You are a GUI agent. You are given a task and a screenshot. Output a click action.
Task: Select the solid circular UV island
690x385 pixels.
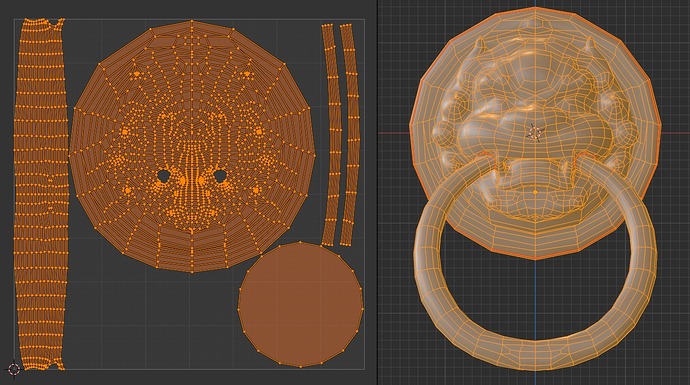coord(301,304)
